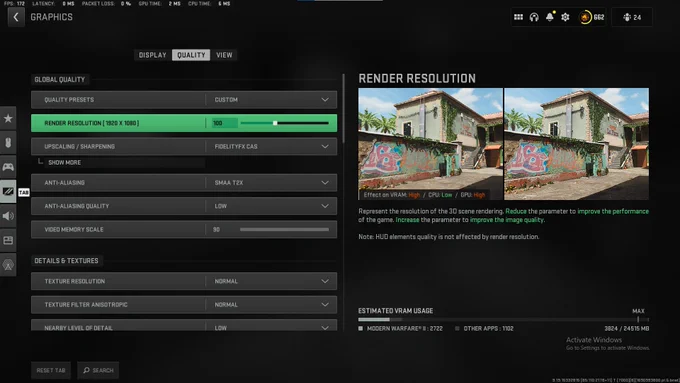Select the interface settings sidebar icon
Viewport: 680px width, 383px height.
point(8,240)
